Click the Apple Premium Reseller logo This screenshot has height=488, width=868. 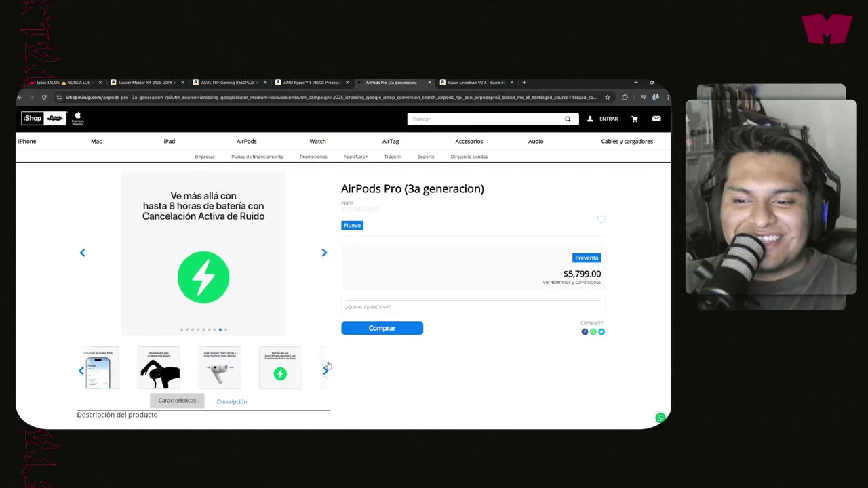(x=77, y=119)
